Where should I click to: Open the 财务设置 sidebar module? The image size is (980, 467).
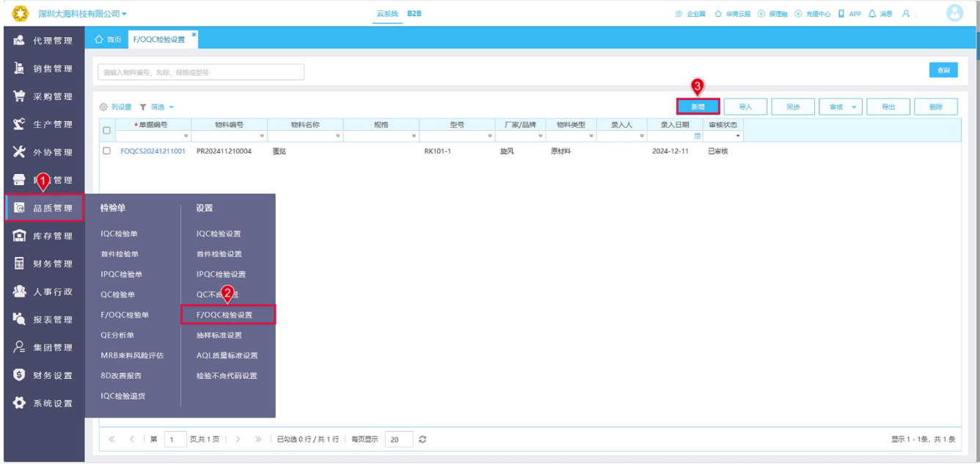pyautogui.click(x=44, y=376)
